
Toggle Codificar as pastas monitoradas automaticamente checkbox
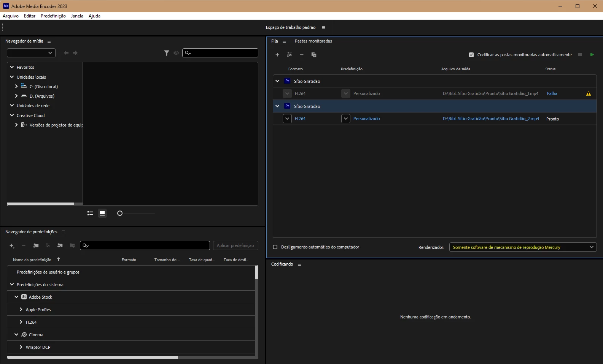click(471, 55)
